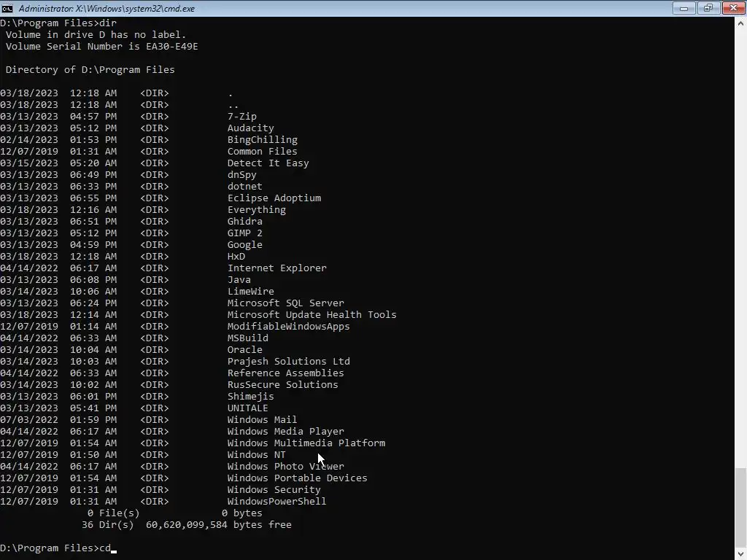Screen dimensions: 747x560
Task: Click the Windows Multimedia Platform entry
Action: (x=306, y=443)
